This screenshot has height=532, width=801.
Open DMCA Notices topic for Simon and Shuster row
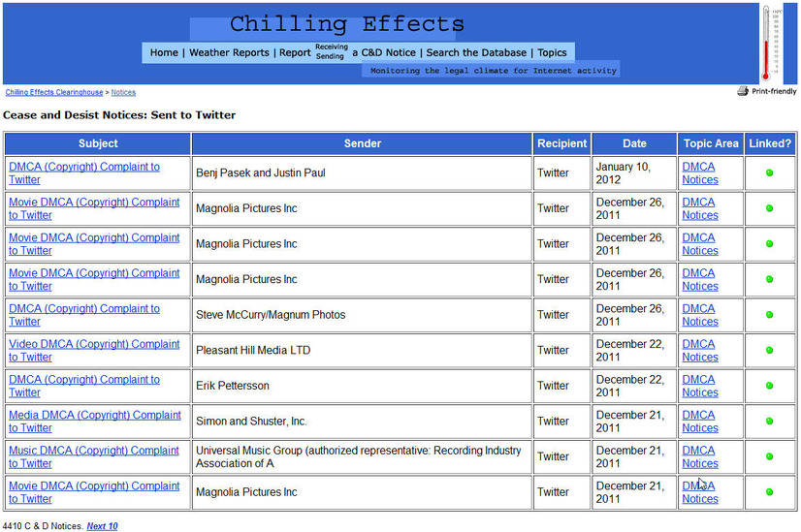[x=700, y=422]
